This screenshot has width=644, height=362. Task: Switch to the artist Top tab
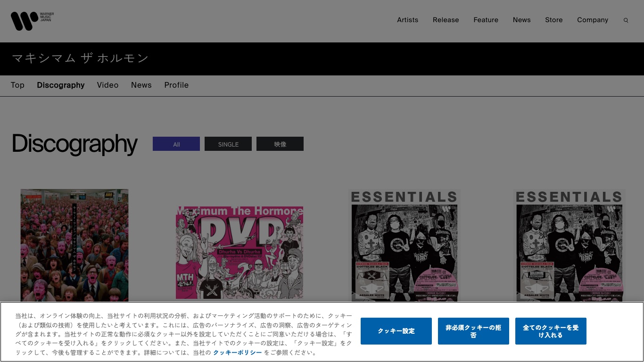click(x=17, y=85)
